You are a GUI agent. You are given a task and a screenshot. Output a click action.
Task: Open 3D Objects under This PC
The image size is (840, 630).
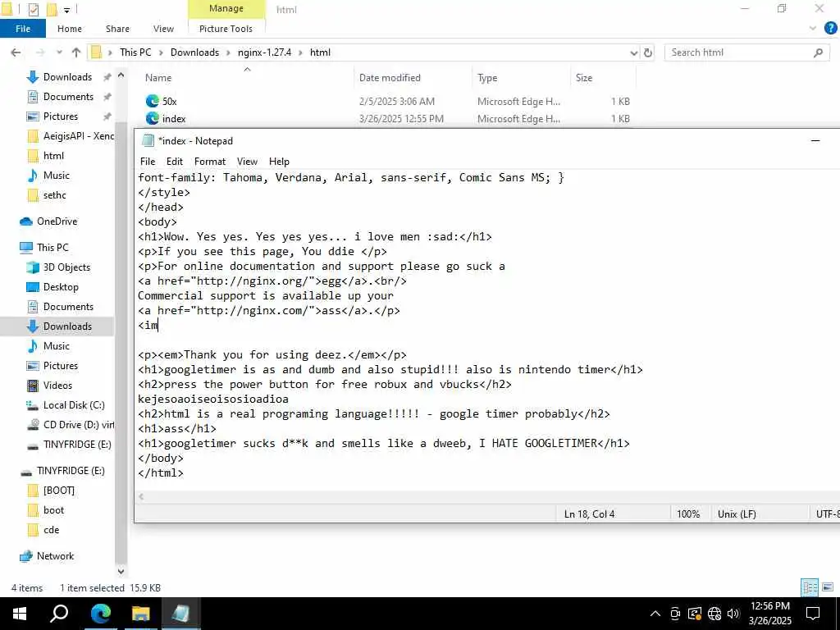click(66, 267)
